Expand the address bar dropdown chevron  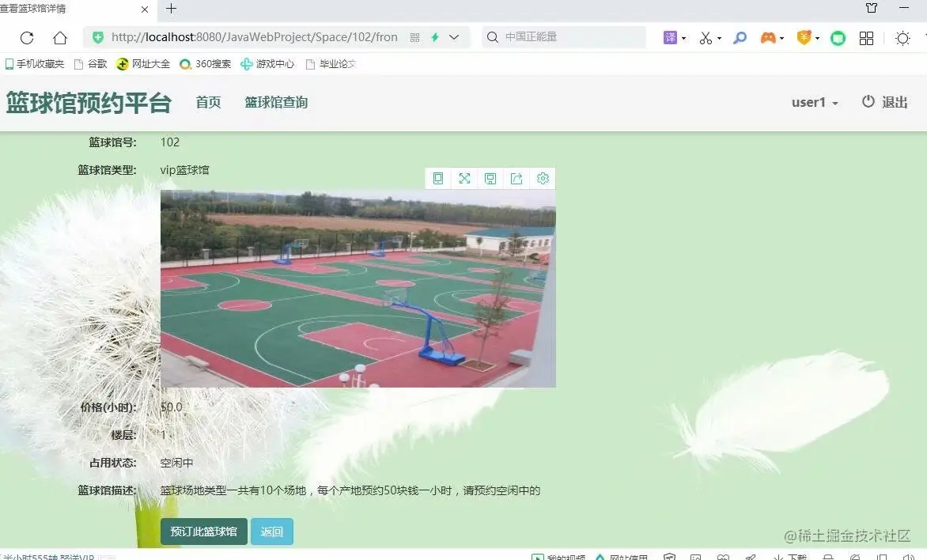click(454, 37)
